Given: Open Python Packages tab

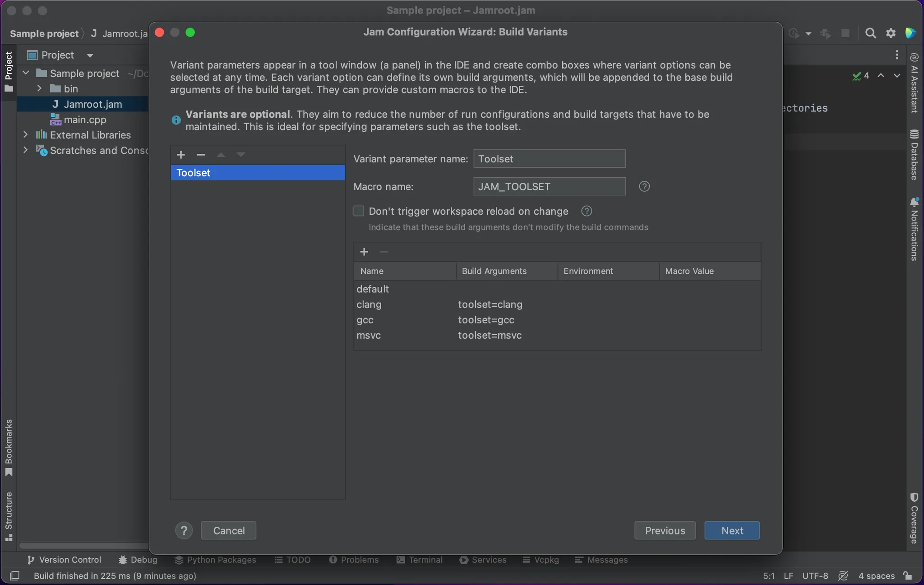Looking at the screenshot, I should 215,560.
